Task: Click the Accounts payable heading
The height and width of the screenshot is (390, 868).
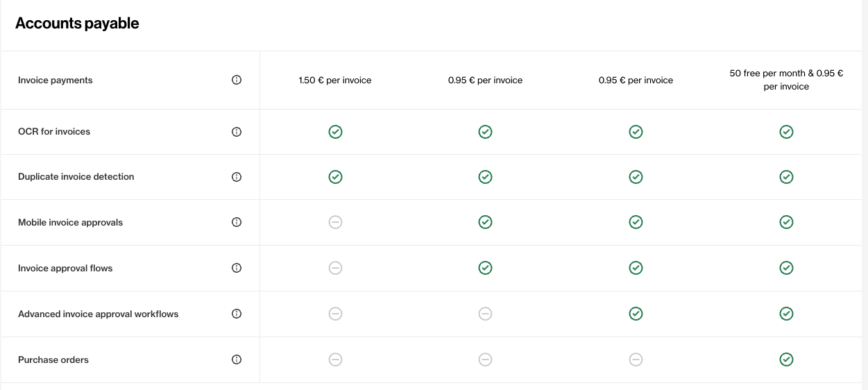Action: tap(77, 24)
